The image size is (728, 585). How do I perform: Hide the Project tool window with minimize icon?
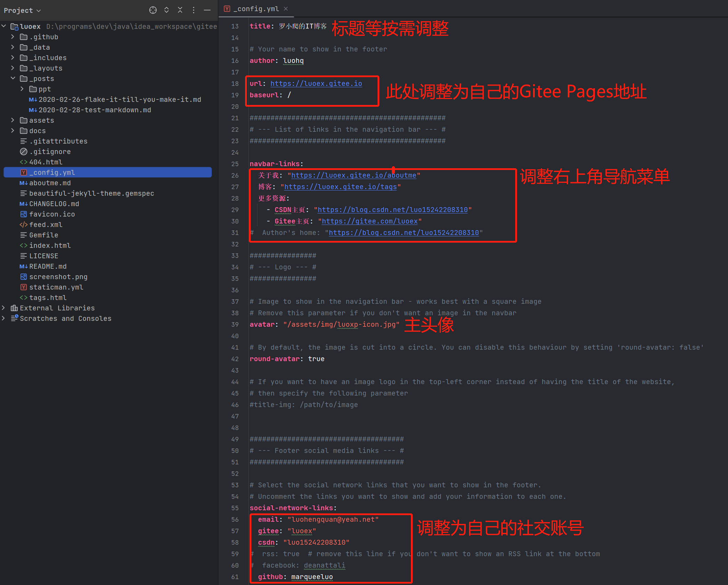207,10
